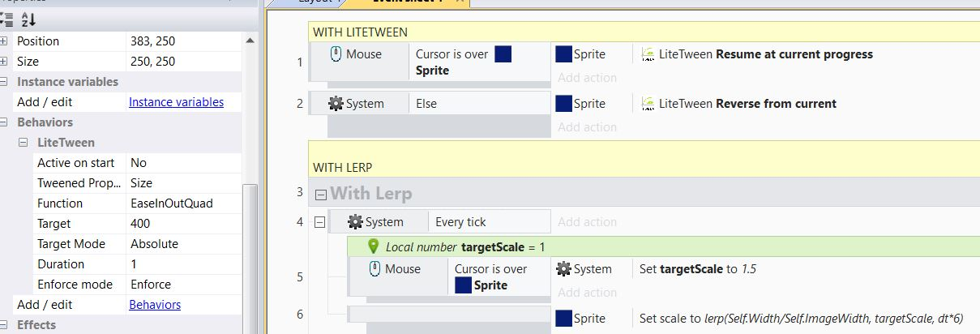Click Add action next to Every tick
The height and width of the screenshot is (334, 980).
coord(587,221)
